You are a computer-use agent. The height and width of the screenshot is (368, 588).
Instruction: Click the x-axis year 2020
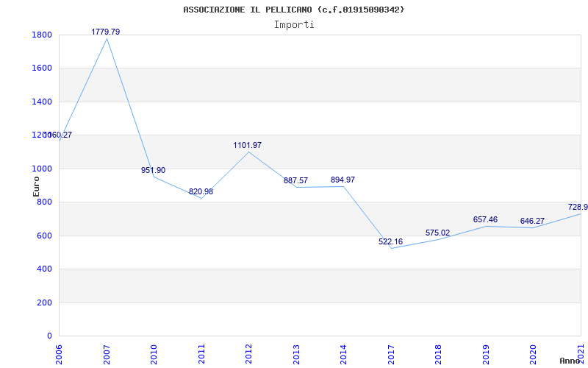(x=534, y=355)
